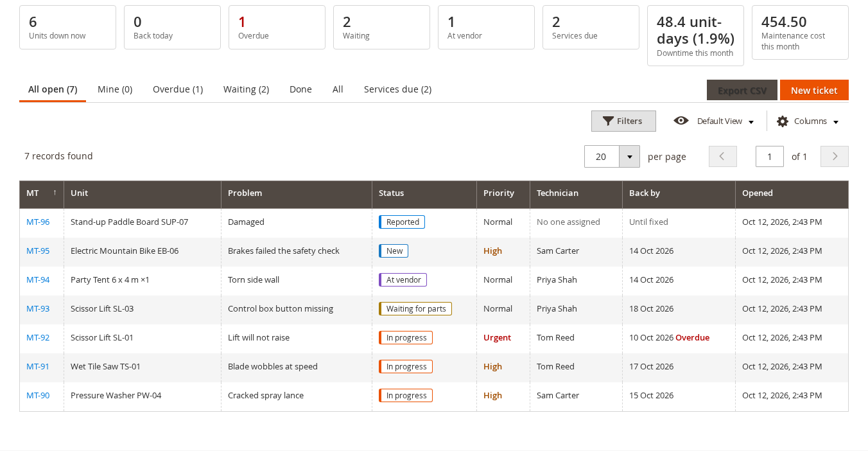This screenshot has width=868, height=451.
Task: Click the Units down now card
Action: click(x=67, y=27)
